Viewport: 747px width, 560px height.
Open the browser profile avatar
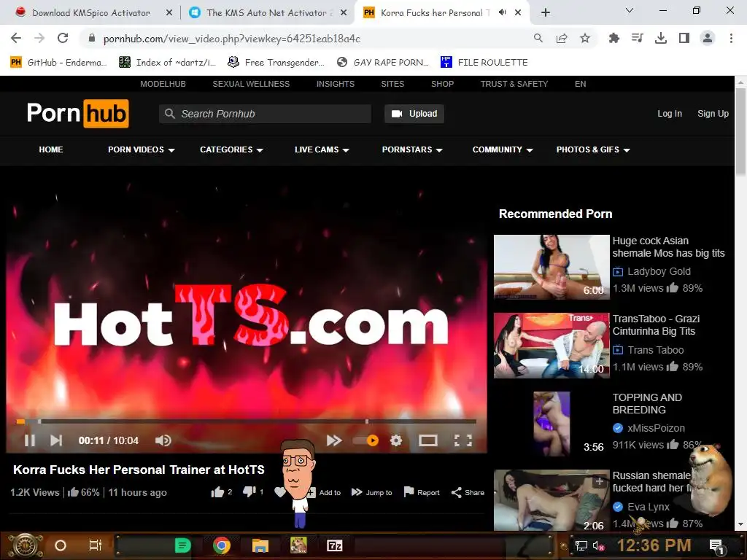(708, 38)
